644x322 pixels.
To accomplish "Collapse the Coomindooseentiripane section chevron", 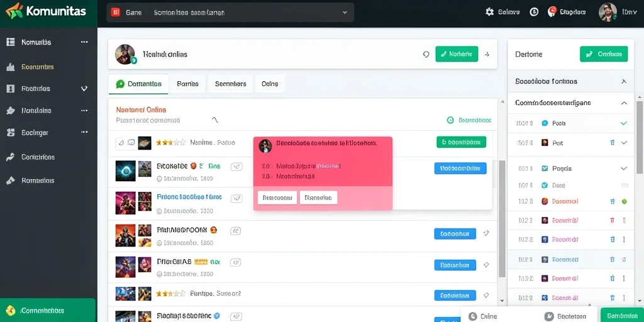I will tap(624, 103).
